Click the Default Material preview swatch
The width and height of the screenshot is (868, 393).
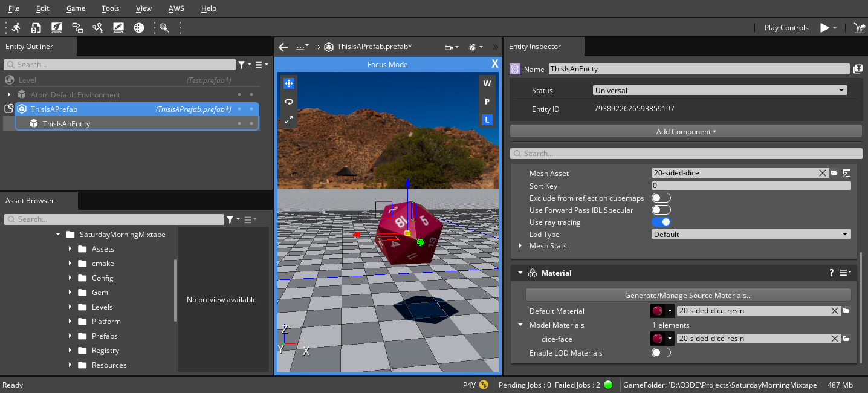(657, 311)
